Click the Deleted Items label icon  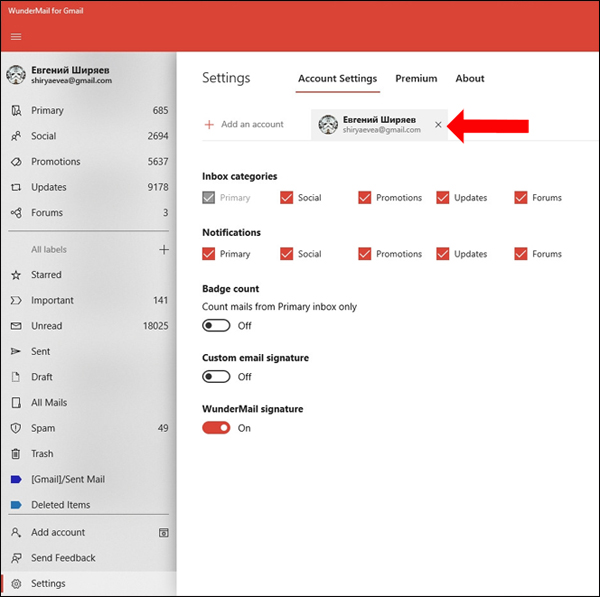16,505
